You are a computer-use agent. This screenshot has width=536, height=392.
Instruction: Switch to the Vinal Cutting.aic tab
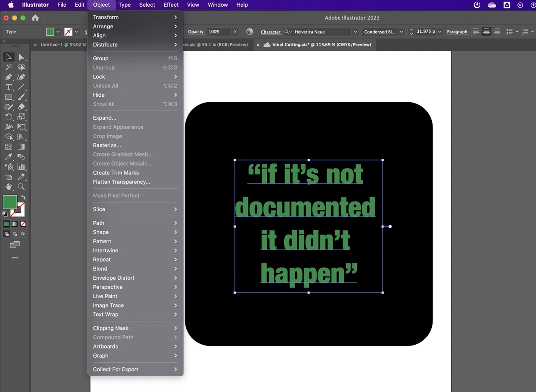[x=322, y=45]
